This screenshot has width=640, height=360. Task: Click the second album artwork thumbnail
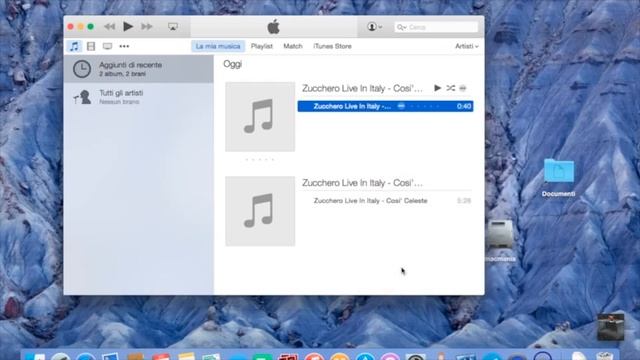[260, 211]
